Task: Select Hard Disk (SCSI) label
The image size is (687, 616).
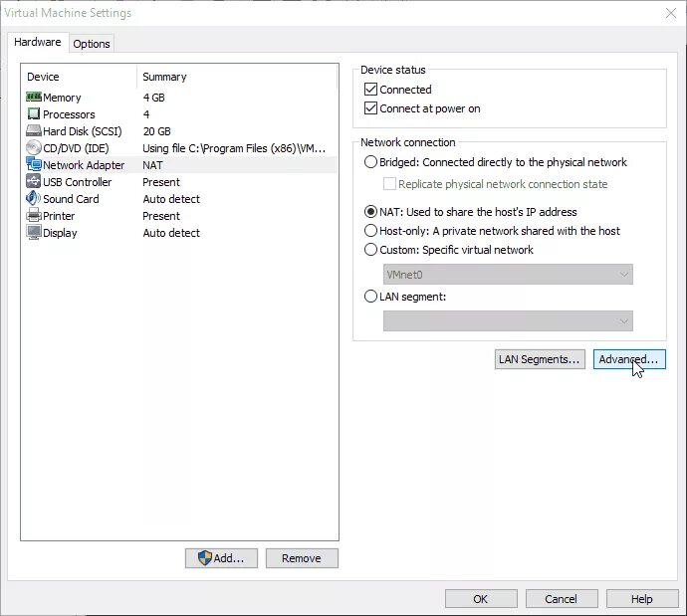Action: click(83, 131)
